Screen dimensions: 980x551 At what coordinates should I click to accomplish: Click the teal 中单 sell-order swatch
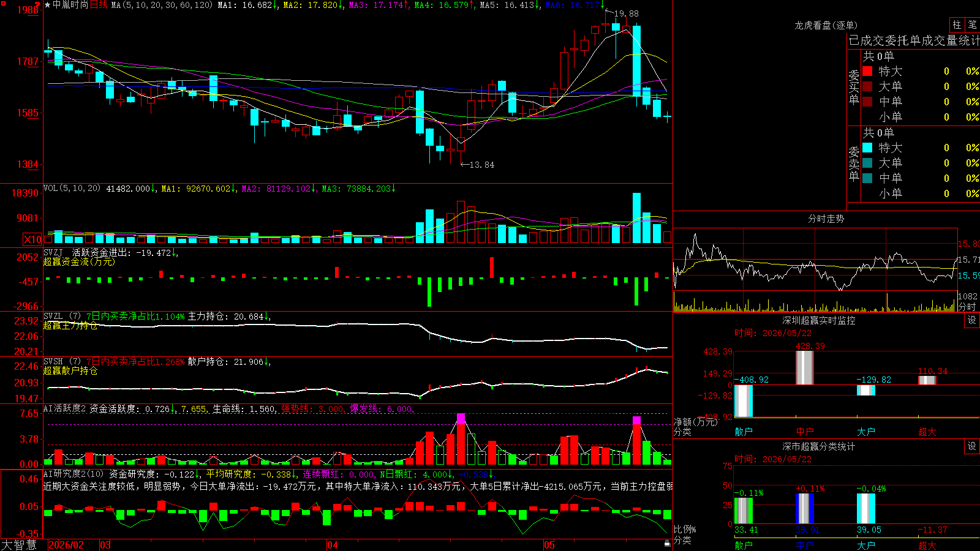(867, 178)
